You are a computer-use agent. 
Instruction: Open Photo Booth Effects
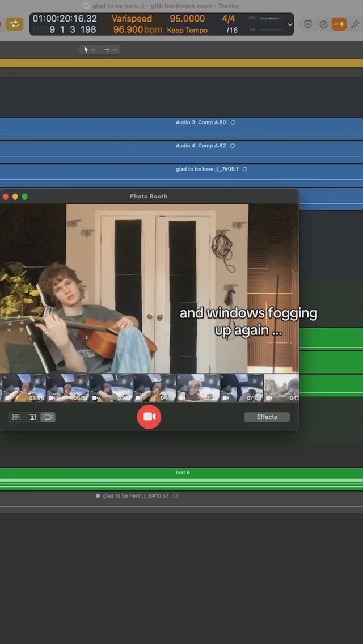(267, 417)
